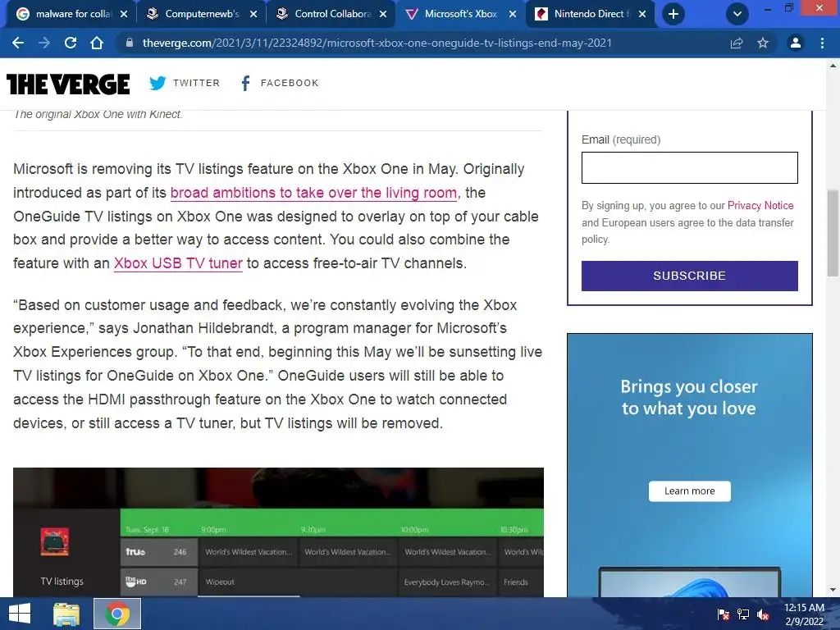Open the OneGuide TV listings screenshot
The height and width of the screenshot is (630, 840).
point(278,532)
